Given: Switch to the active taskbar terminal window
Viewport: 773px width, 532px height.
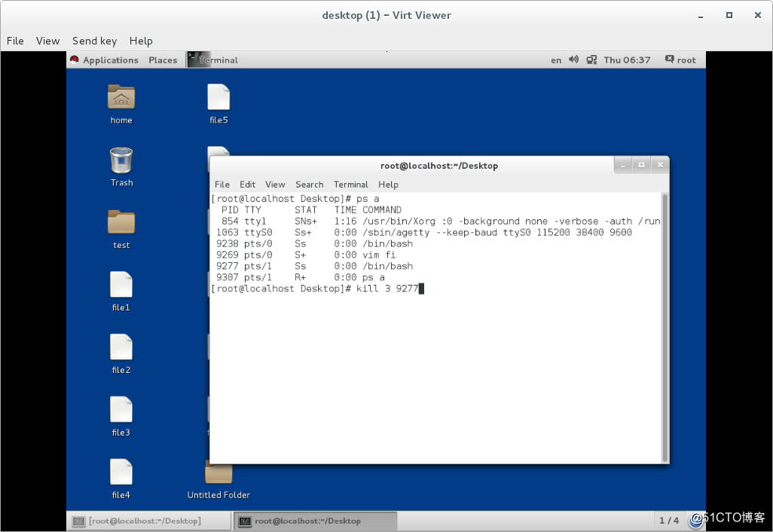Looking at the screenshot, I should 316,521.
